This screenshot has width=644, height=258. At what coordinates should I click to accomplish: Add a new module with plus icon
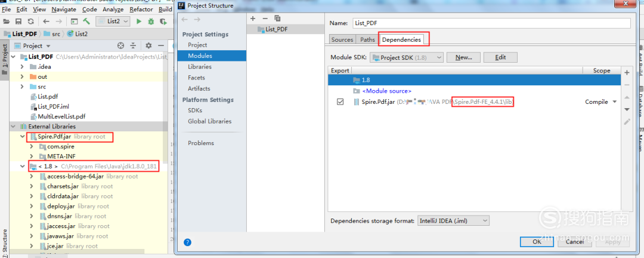[x=253, y=19]
